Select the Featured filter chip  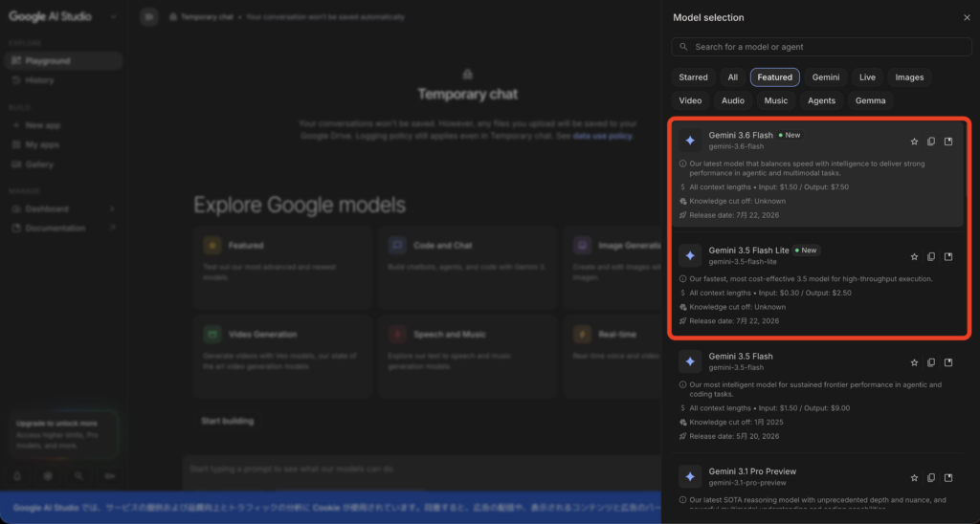click(x=774, y=77)
